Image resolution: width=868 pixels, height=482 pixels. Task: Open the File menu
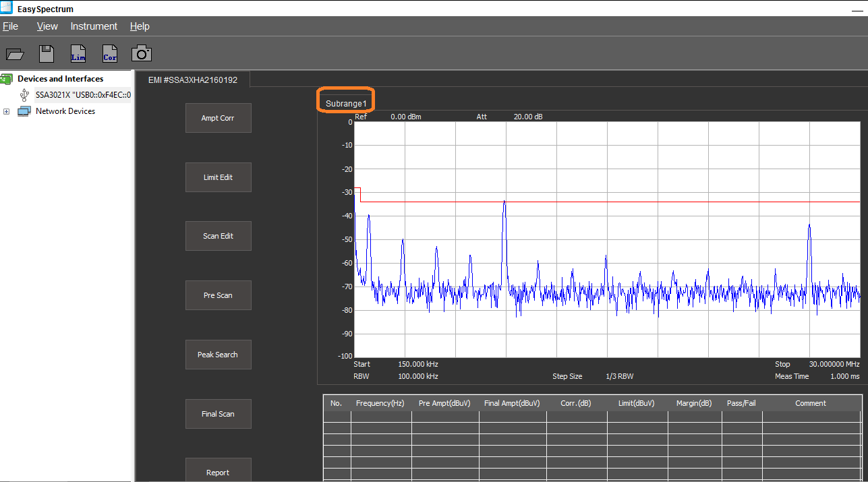tap(10, 26)
